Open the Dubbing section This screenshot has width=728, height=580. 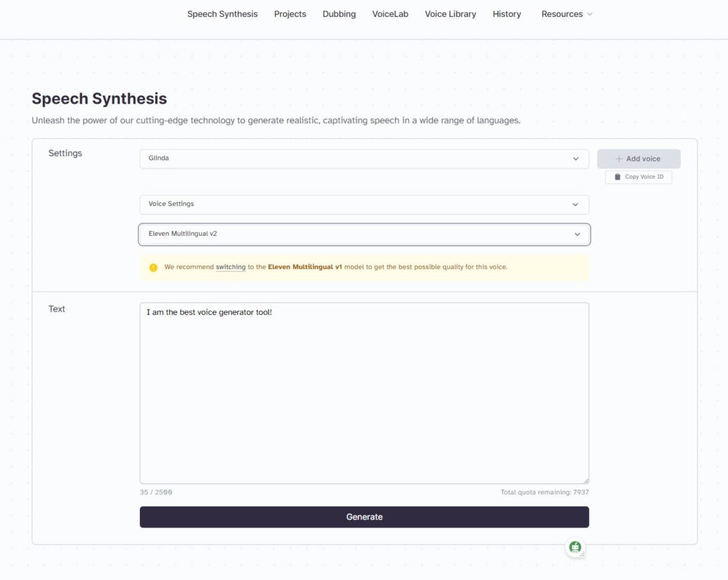coord(339,14)
